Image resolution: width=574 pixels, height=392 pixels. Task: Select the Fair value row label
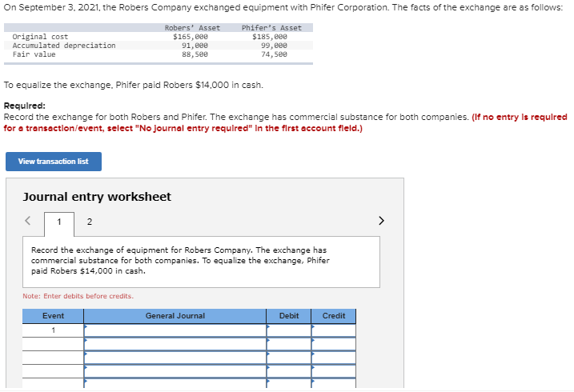(x=34, y=54)
